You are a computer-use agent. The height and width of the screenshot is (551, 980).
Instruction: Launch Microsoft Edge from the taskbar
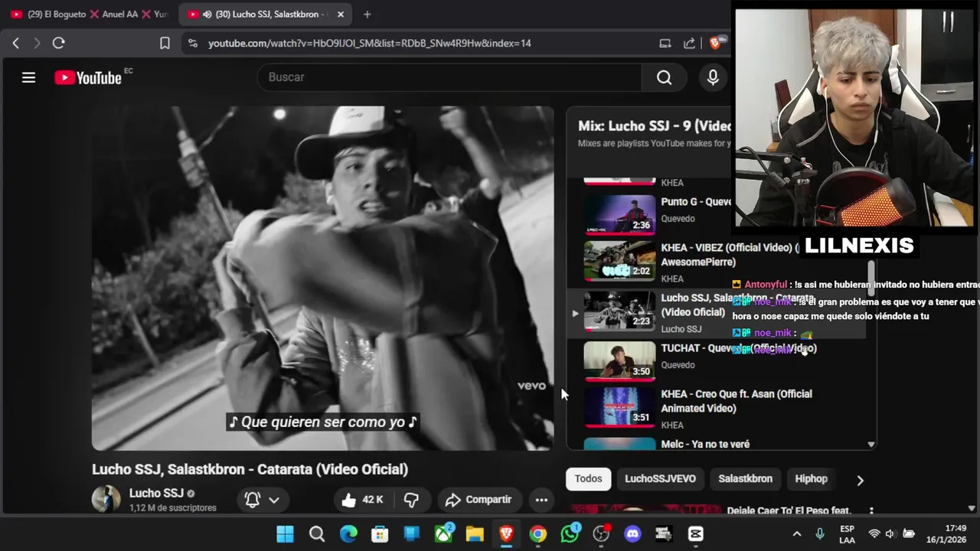coord(348,533)
